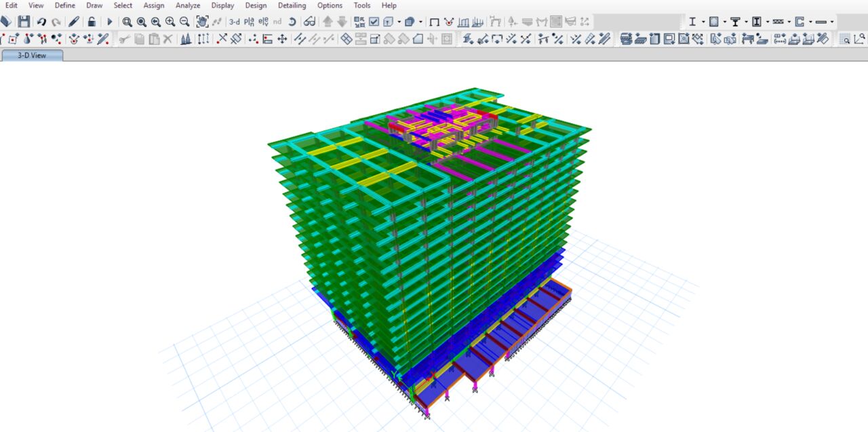Open the Select menu
The image size is (868, 432).
(123, 5)
